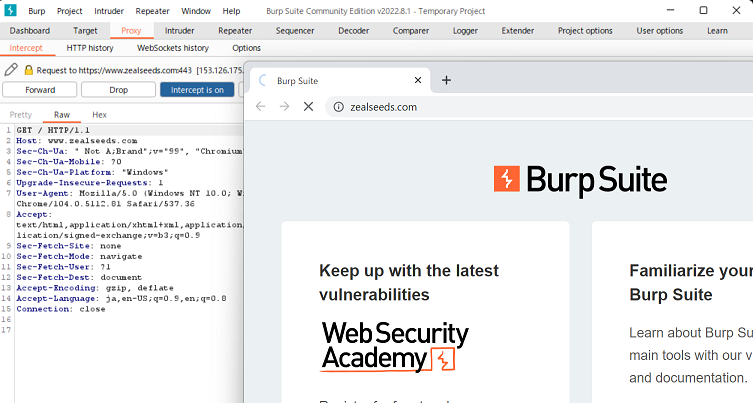This screenshot has width=753, height=403.
Task: Switch to the Target tab
Action: pyautogui.click(x=85, y=31)
